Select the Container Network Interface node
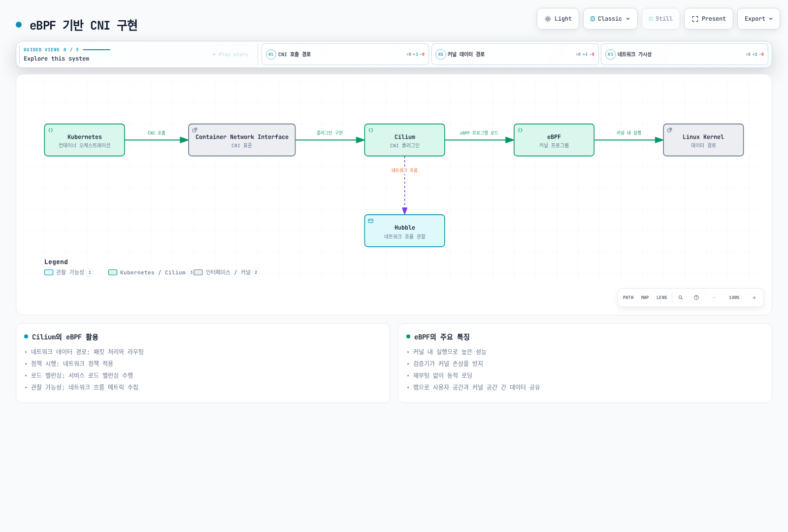The height and width of the screenshot is (532, 788). coord(242,140)
